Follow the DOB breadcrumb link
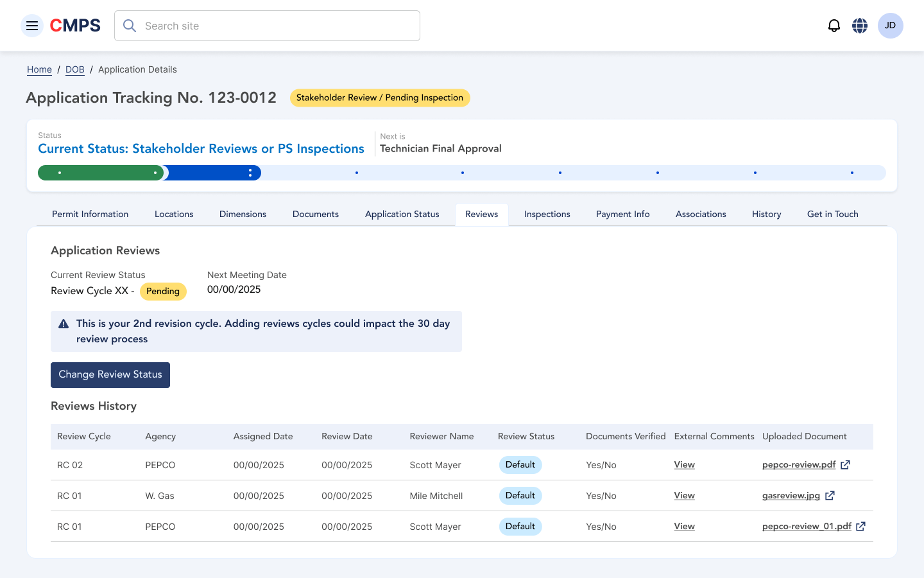Viewport: 924px width, 578px height. coord(75,69)
